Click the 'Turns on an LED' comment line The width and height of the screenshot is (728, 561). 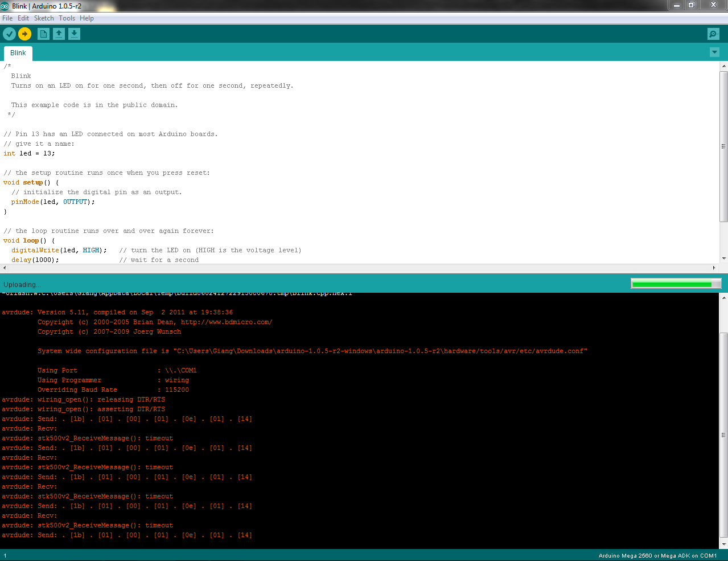[153, 85]
